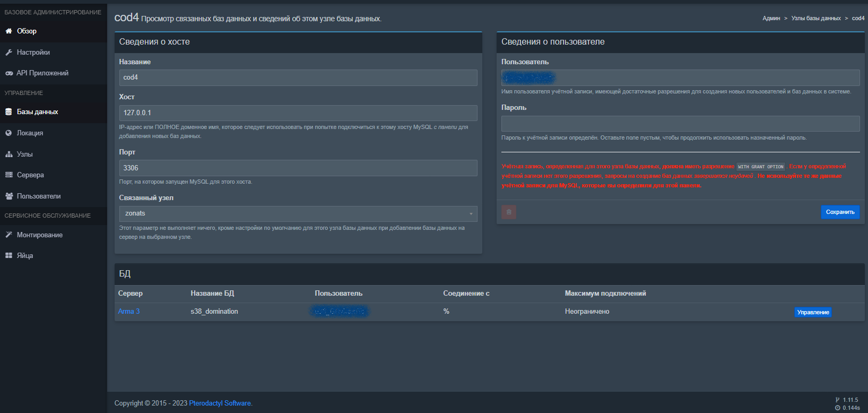Click the server icon for Сервера
Image resolution: width=868 pixels, height=413 pixels.
click(8, 175)
